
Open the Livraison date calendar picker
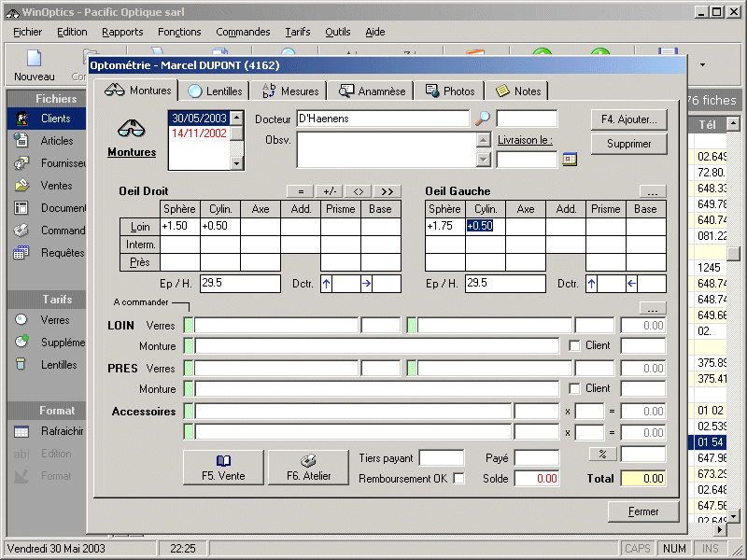pos(570,160)
